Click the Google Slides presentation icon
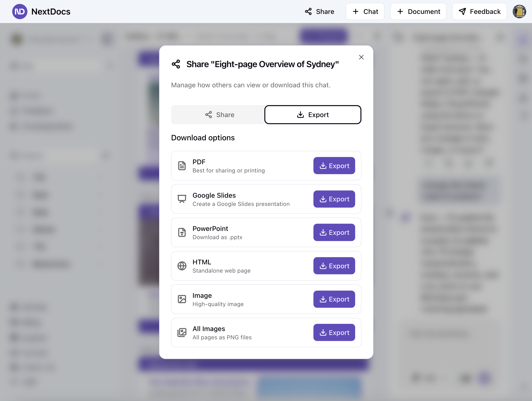The height and width of the screenshot is (401, 532). [x=182, y=199]
